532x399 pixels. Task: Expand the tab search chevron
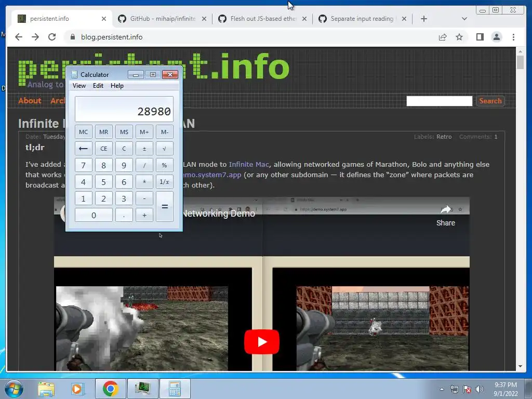(464, 19)
